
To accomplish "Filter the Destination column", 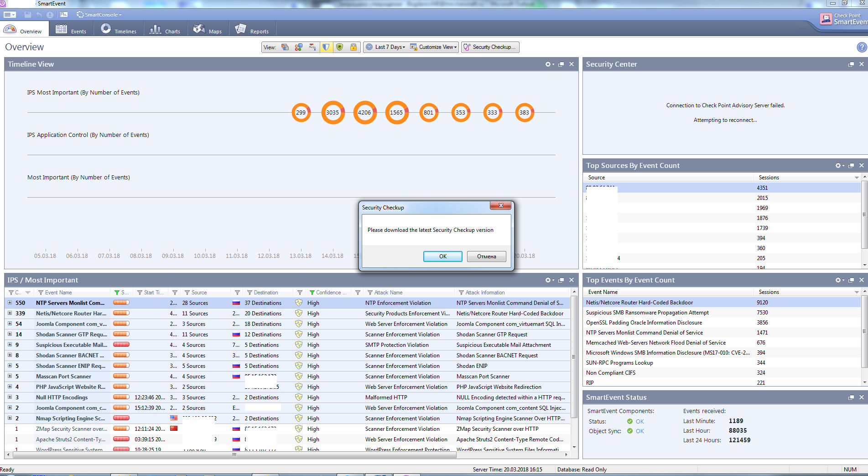I will point(249,293).
